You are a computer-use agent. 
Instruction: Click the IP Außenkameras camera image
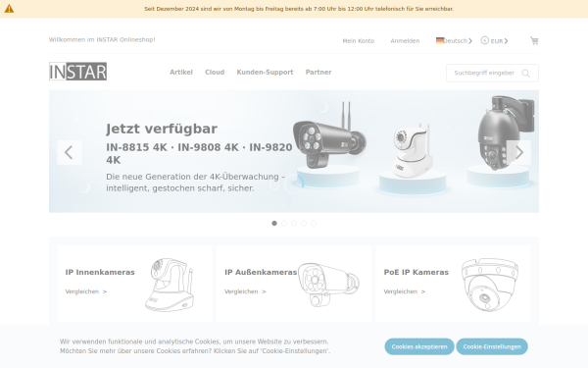point(329,285)
